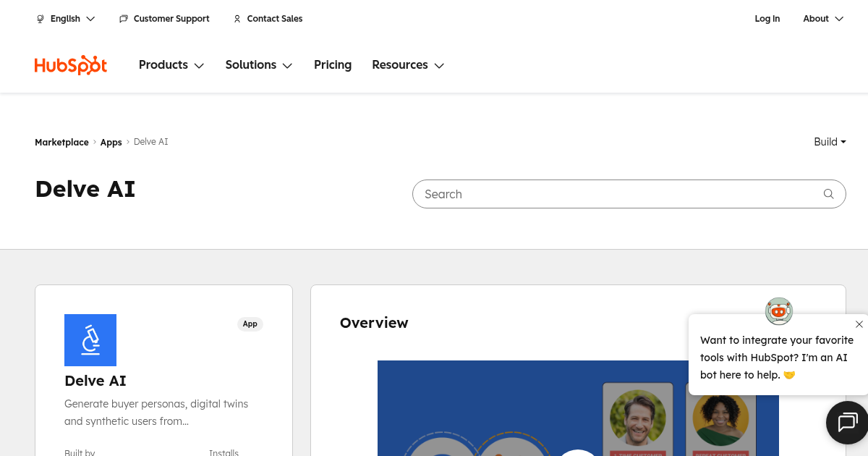Click the Log in link
868x456 pixels.
[x=767, y=19]
